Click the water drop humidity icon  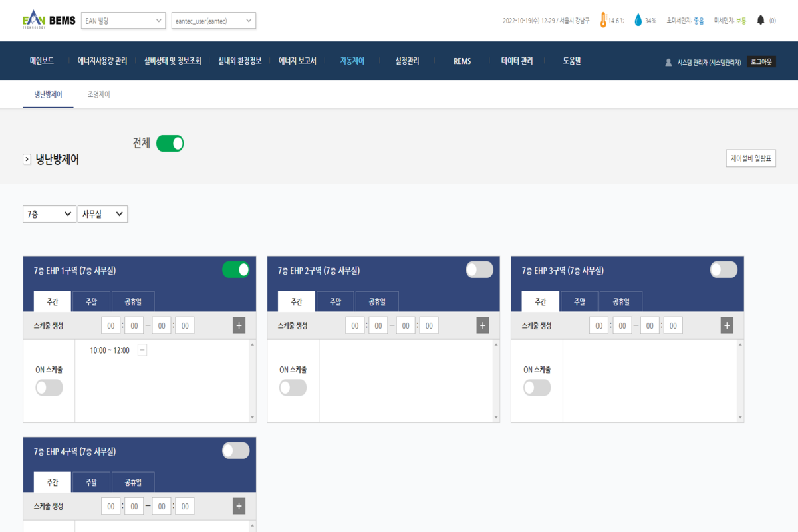point(638,21)
